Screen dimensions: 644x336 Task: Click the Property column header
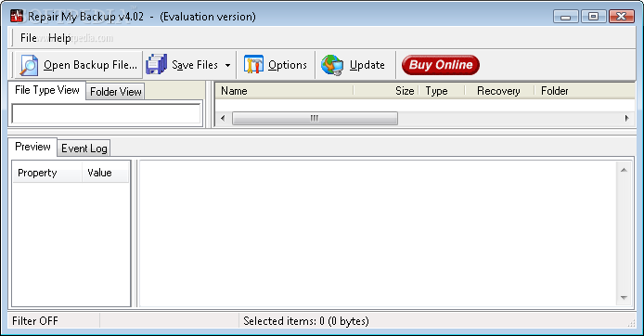47,173
